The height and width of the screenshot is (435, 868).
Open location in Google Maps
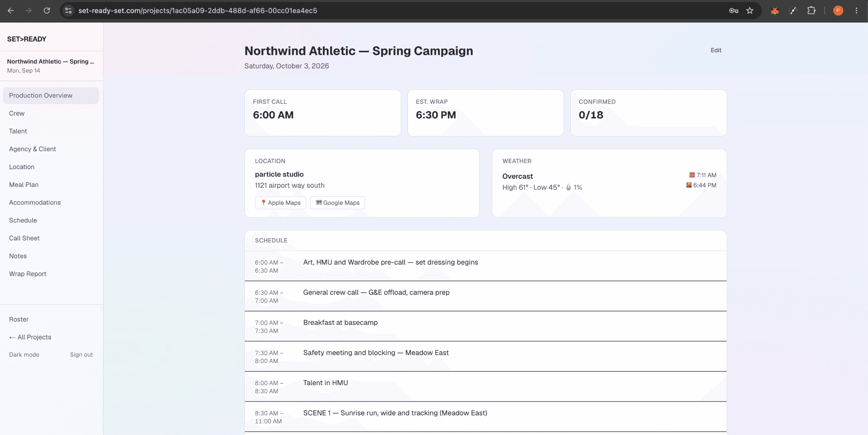[338, 203]
